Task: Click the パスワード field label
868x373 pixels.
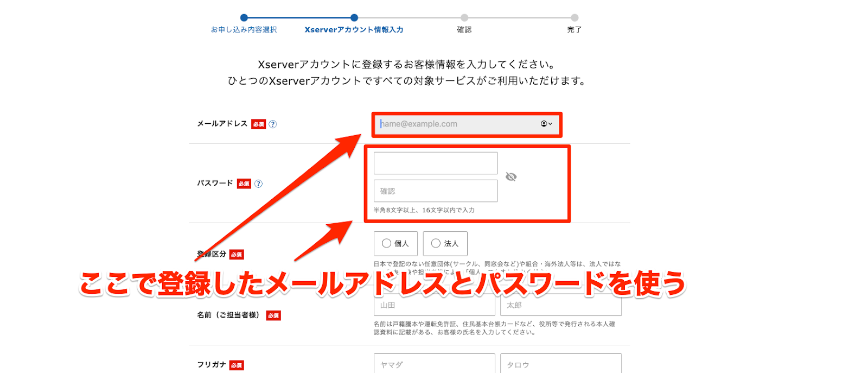Action: click(215, 184)
